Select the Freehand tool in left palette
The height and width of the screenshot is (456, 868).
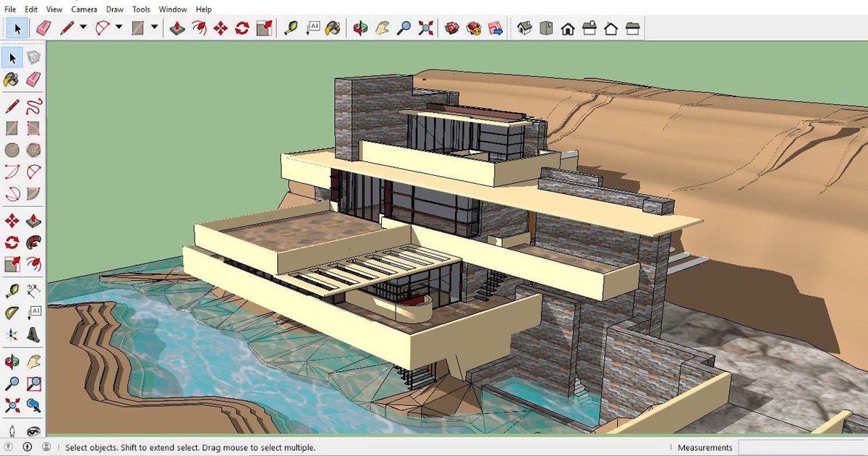(x=33, y=107)
